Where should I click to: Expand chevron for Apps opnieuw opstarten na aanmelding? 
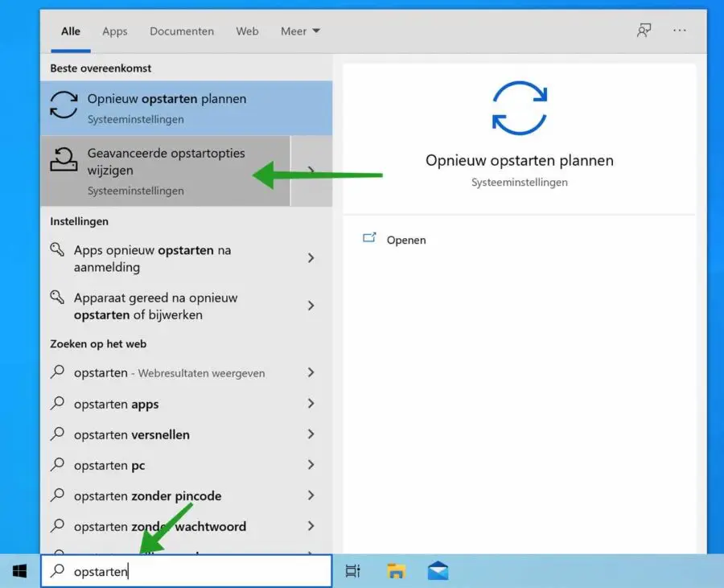click(311, 258)
